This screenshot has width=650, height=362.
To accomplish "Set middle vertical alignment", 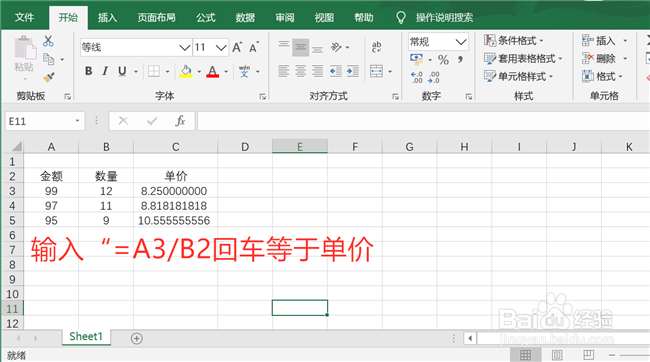I will (x=301, y=47).
